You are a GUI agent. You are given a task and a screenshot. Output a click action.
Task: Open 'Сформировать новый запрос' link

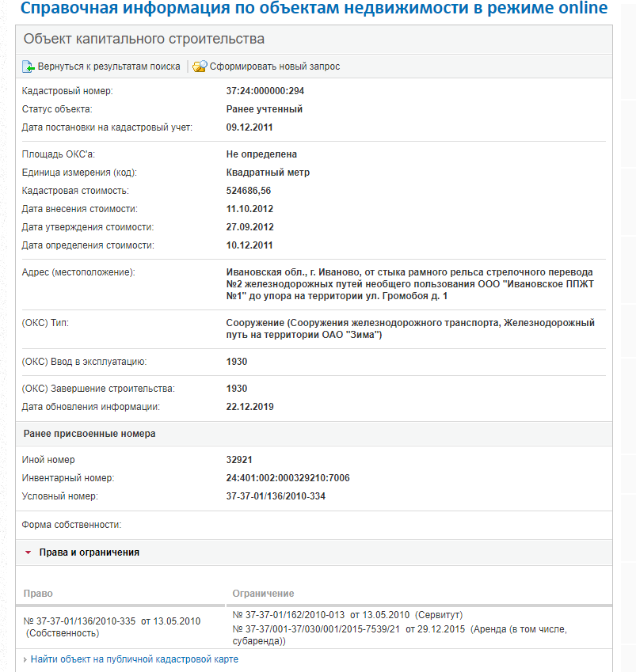point(274,66)
